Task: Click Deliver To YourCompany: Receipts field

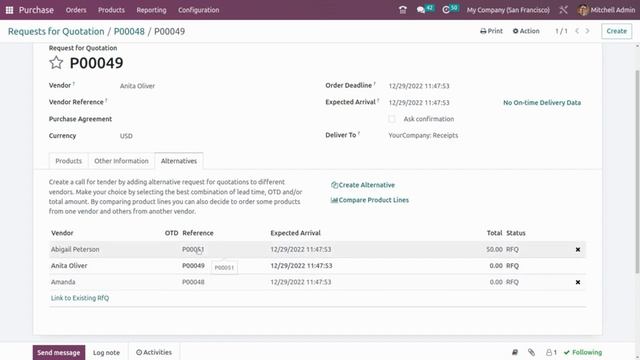Action: tap(423, 135)
